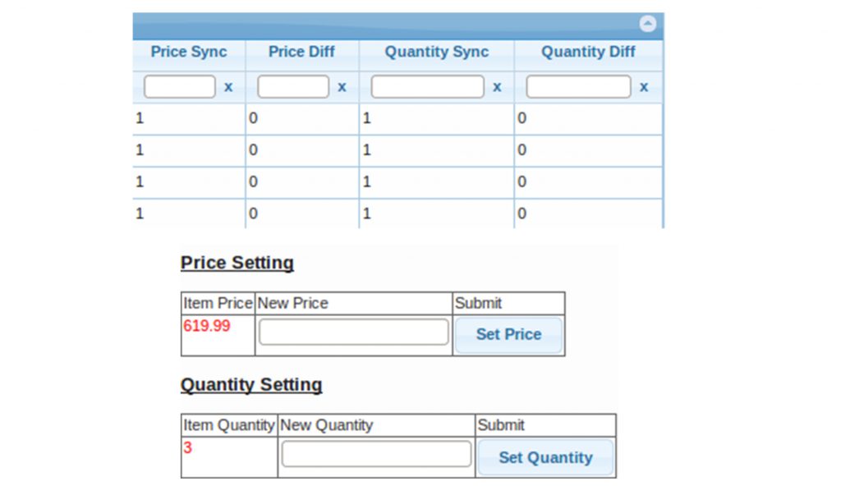Clear the Quantity Sync filter with x
This screenshot has height=504, width=841.
click(x=497, y=87)
